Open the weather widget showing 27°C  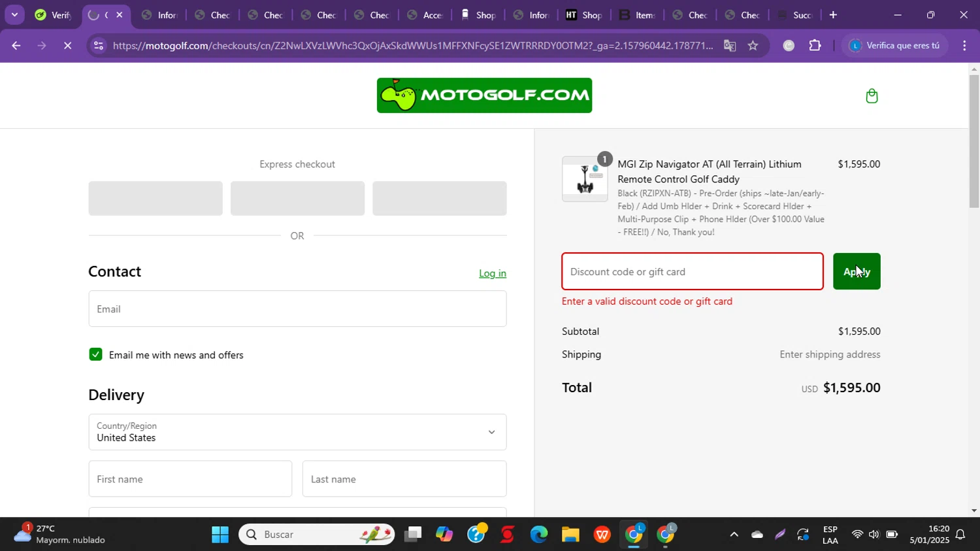[60, 534]
